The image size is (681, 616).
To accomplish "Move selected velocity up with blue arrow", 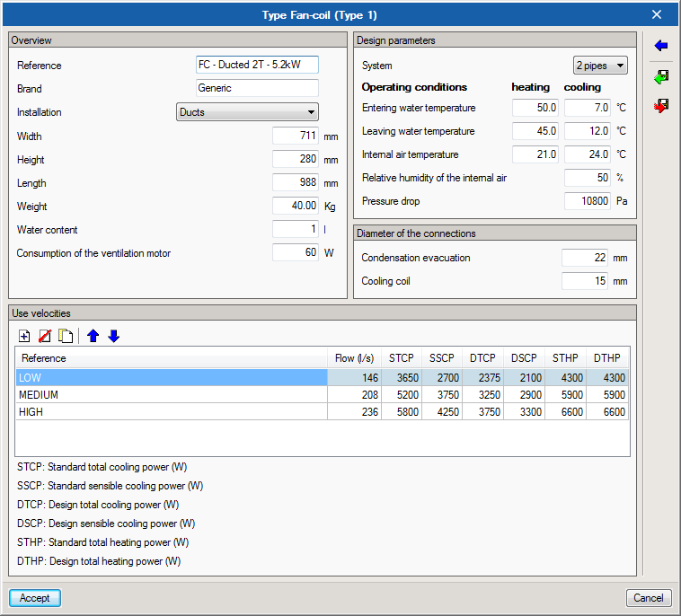I will (93, 336).
